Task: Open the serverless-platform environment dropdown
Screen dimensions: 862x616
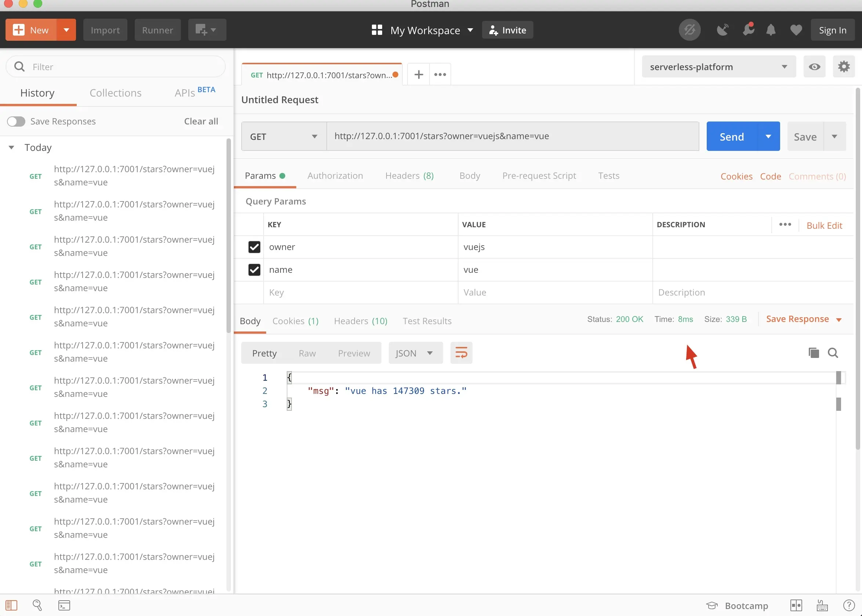Action: click(x=718, y=67)
